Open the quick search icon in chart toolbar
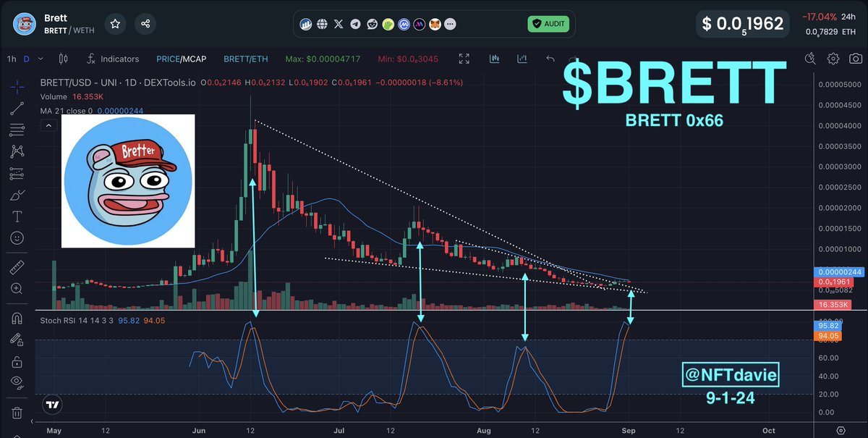868x438 pixels. pos(810,59)
